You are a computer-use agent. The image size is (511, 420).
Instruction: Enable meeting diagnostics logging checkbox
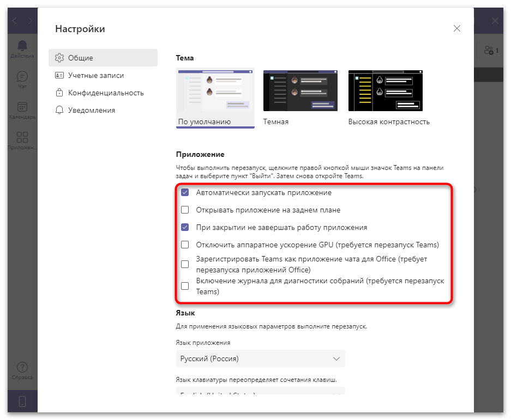pyautogui.click(x=185, y=286)
